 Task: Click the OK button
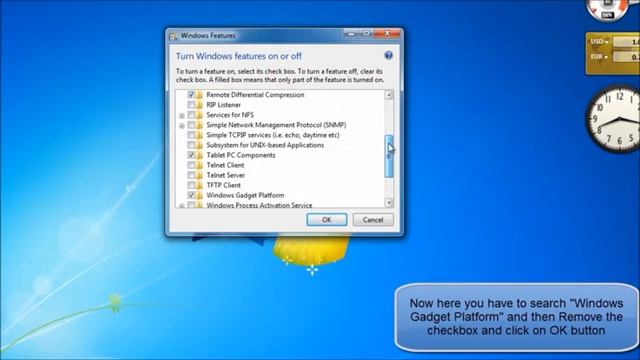[327, 220]
